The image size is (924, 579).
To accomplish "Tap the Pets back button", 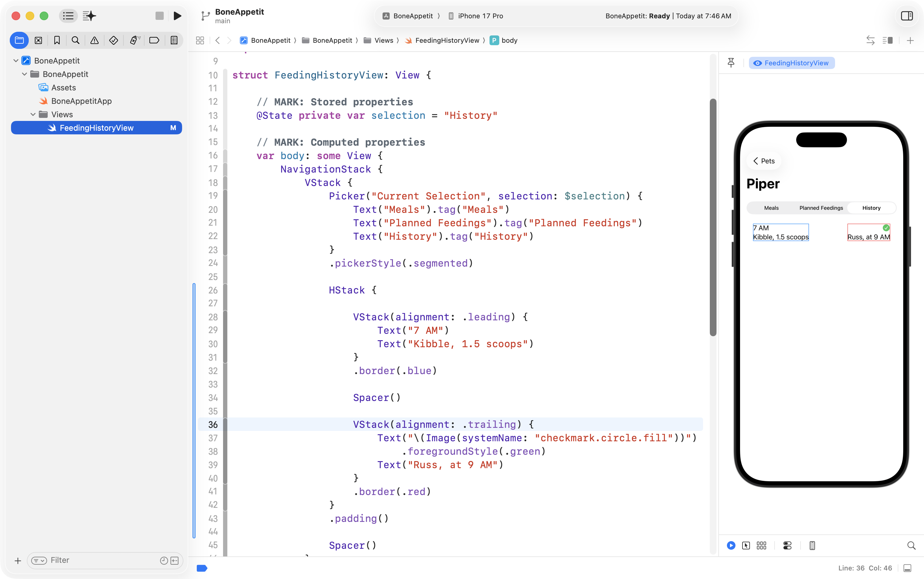I will tap(764, 161).
